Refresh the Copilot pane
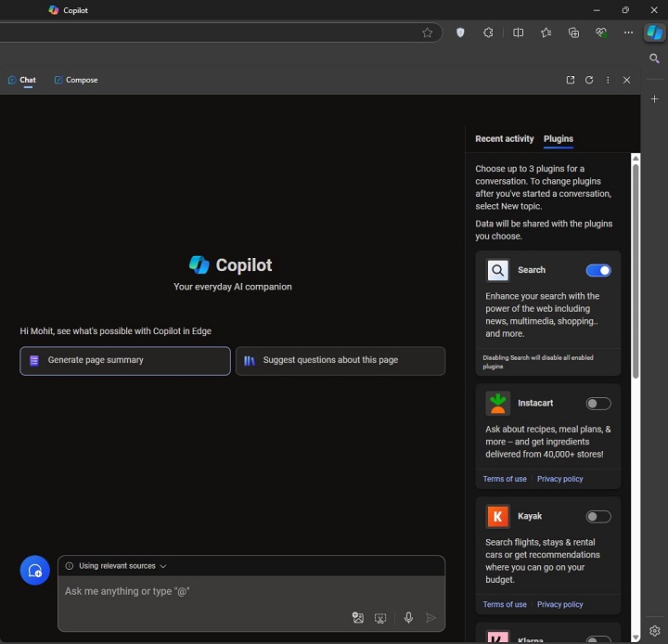The width and height of the screenshot is (668, 644). click(x=589, y=80)
